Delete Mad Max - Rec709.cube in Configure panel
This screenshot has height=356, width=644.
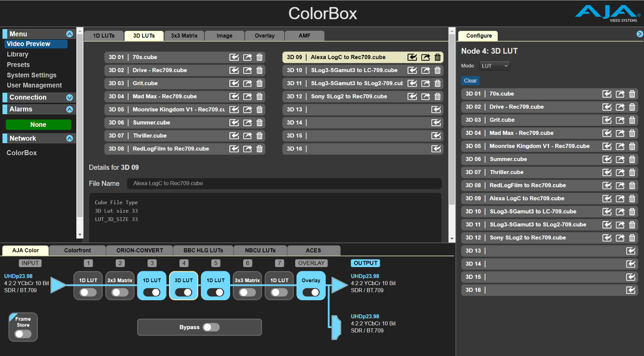point(632,133)
